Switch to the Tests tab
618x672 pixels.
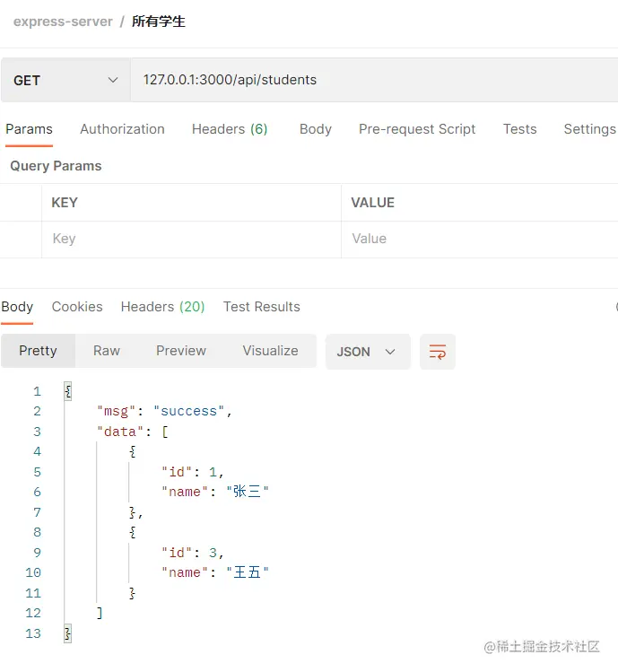(x=519, y=129)
